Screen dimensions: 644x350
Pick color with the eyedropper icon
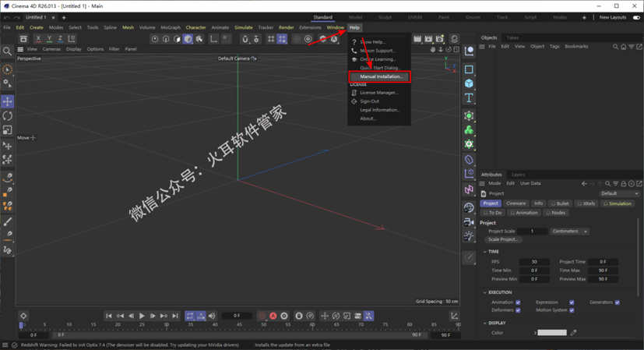coord(573,333)
